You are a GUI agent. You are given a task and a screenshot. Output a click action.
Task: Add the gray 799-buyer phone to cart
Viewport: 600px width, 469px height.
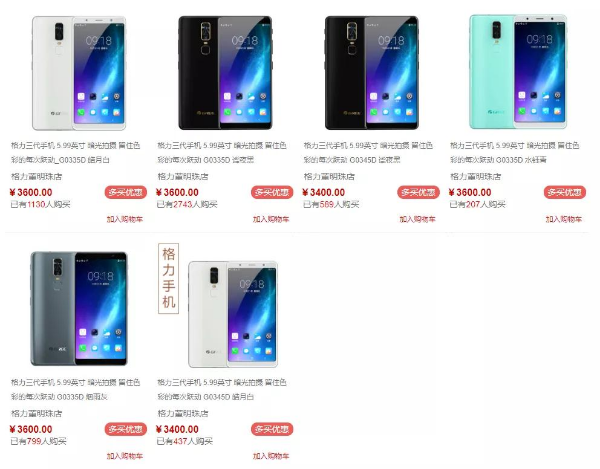click(x=125, y=456)
